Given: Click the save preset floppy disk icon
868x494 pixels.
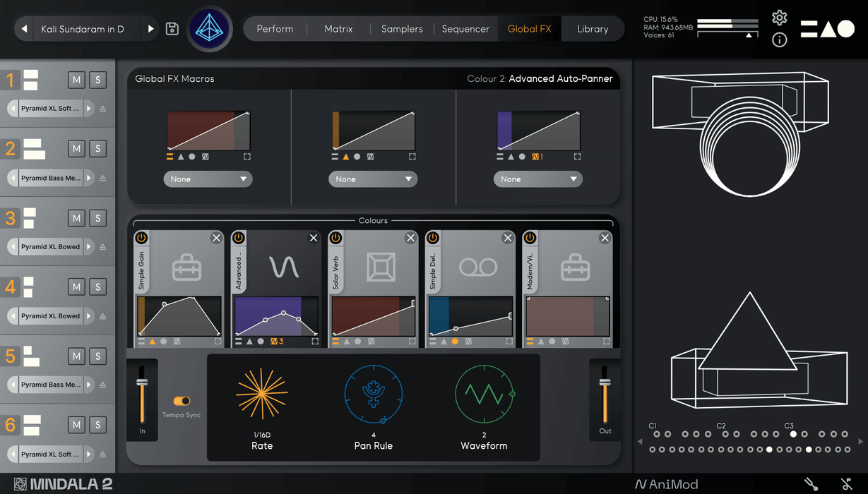Looking at the screenshot, I should click(172, 29).
